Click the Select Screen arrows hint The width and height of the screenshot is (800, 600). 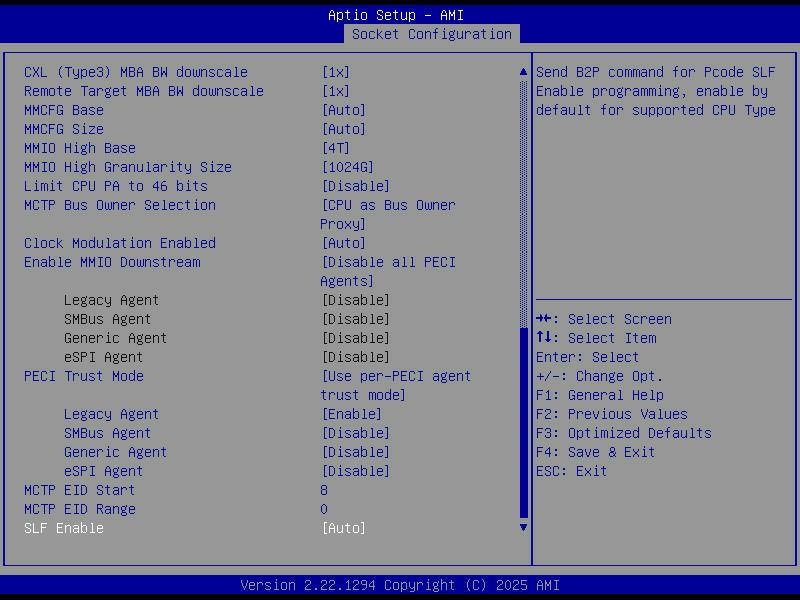coord(604,319)
